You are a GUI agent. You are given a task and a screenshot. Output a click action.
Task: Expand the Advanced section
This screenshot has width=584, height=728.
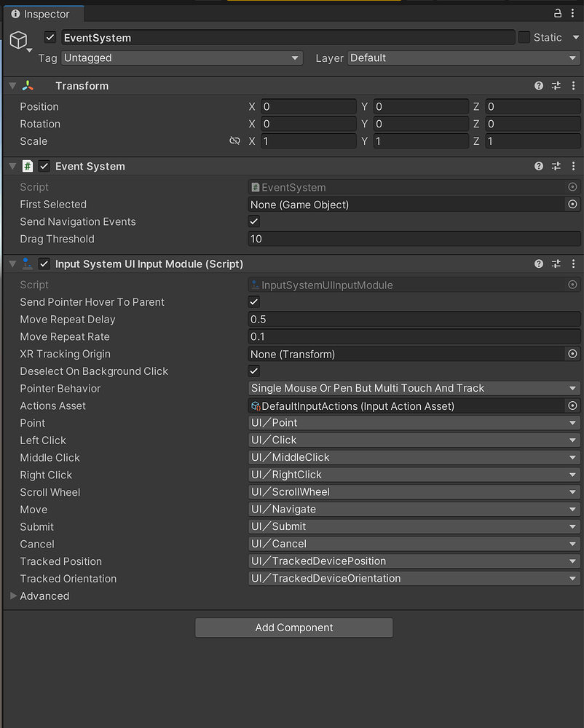(x=13, y=596)
